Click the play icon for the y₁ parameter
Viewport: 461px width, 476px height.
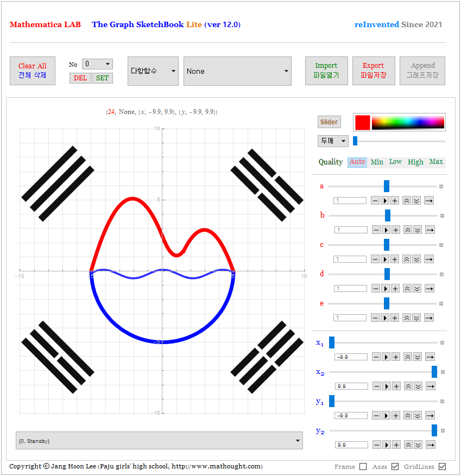tap(385, 415)
